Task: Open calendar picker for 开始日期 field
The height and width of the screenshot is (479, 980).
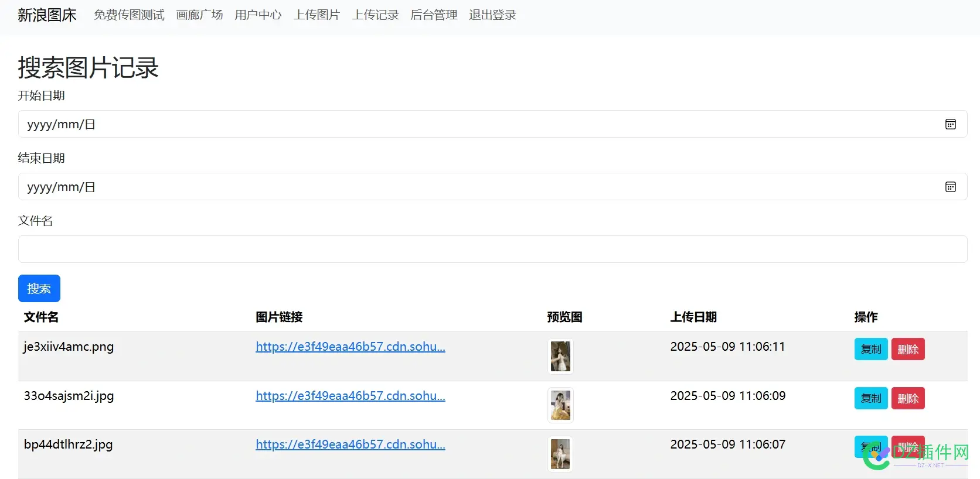Action: pyautogui.click(x=950, y=124)
